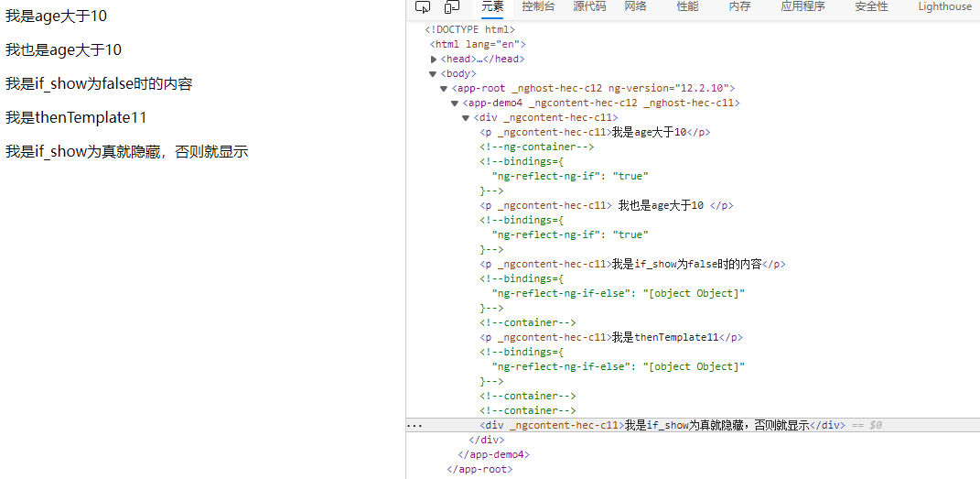Click page text 我是age大于10
Image resolution: width=980 pixels, height=479 pixels.
pyautogui.click(x=56, y=16)
